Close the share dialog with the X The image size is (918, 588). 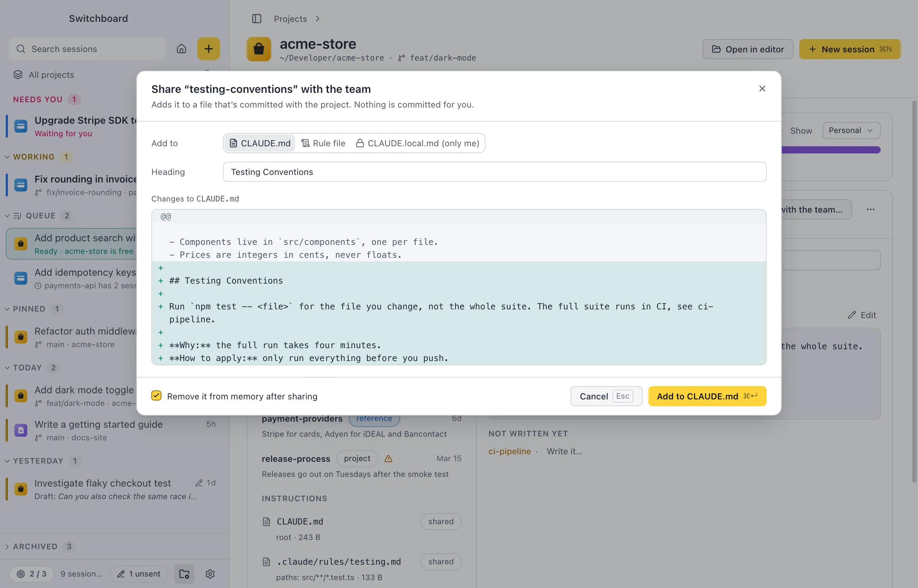point(762,89)
